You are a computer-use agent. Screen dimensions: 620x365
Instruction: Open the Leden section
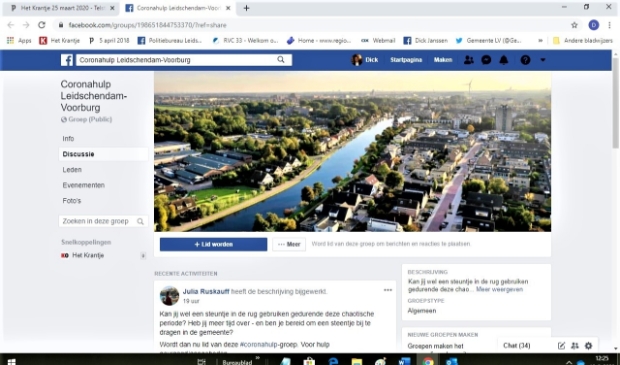pyautogui.click(x=72, y=170)
